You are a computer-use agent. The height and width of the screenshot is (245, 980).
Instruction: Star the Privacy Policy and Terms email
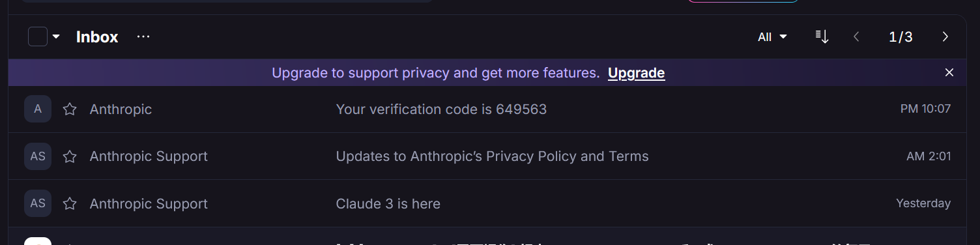(70, 156)
